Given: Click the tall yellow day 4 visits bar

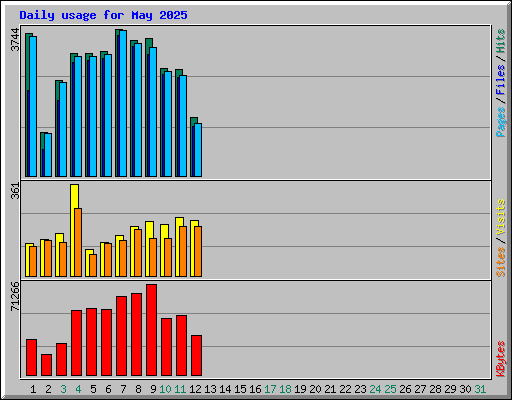Looking at the screenshot, I should coord(73,230).
